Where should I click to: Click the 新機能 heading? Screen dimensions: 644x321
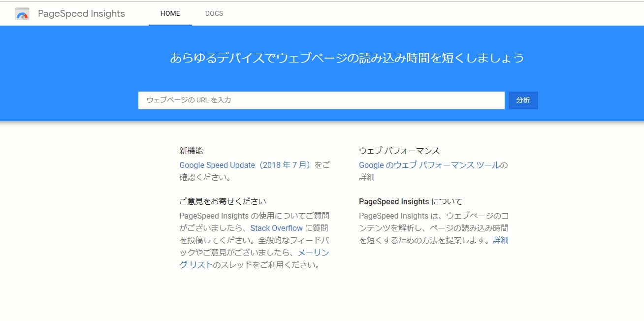pos(191,151)
